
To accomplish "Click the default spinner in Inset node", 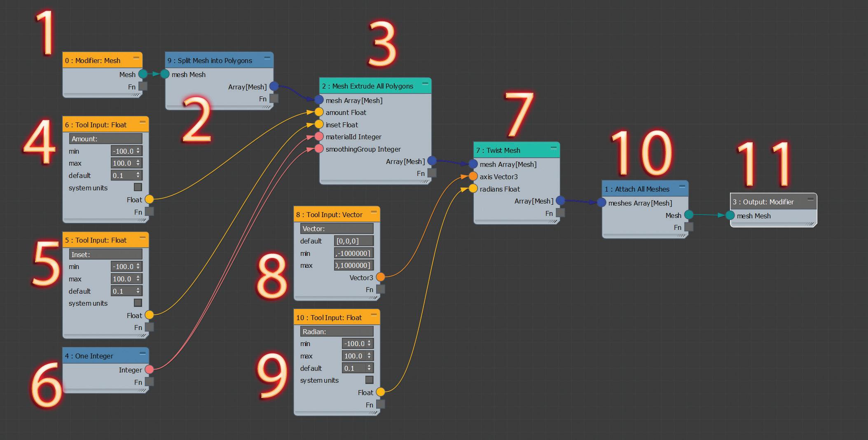I will 126,291.
